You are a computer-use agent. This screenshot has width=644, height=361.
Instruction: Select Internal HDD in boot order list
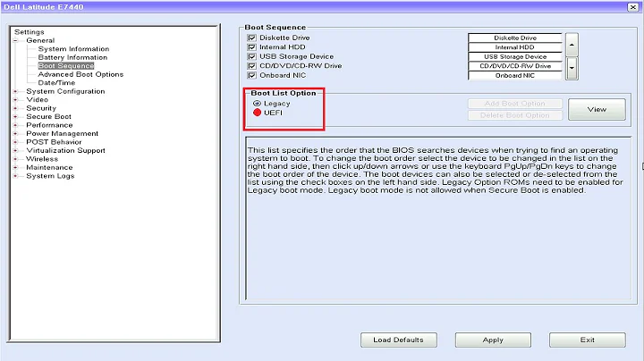pos(514,47)
